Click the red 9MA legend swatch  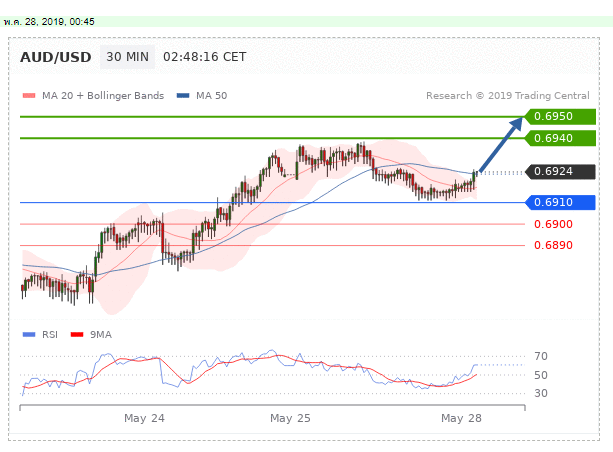pos(77,335)
